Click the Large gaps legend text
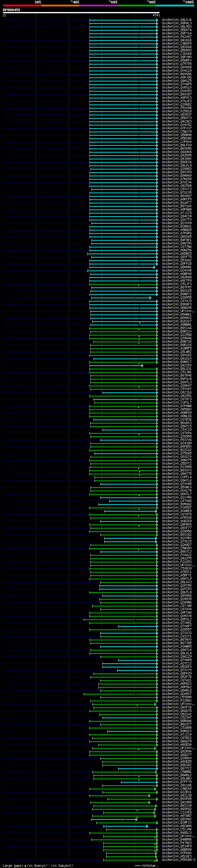Image resolution: width=197 pixels, height=868 pixels. click(13, 865)
